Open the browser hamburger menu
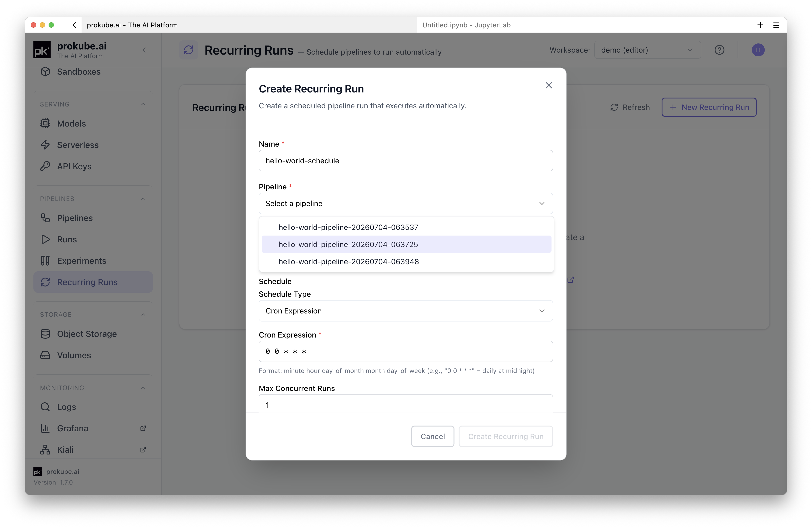812x528 pixels. tap(776, 25)
